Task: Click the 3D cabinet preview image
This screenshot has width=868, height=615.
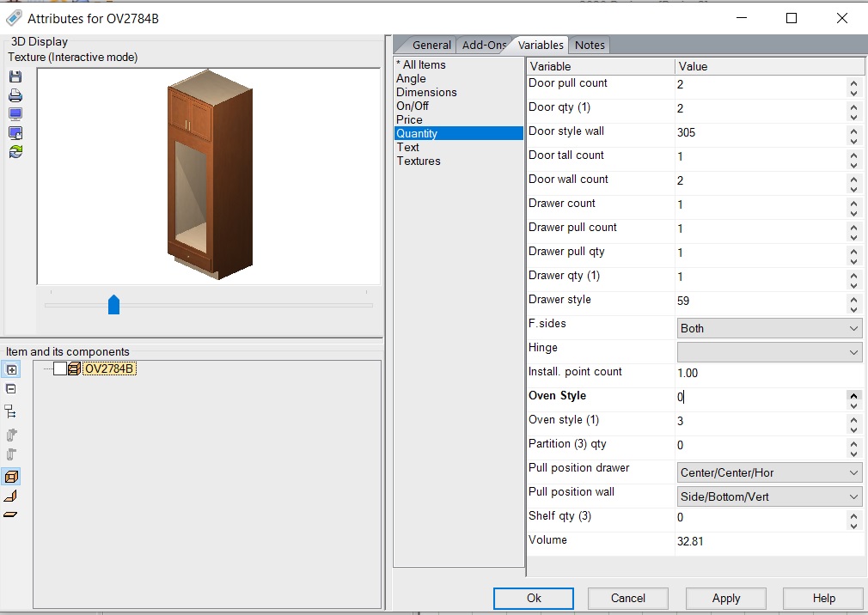Action: [x=210, y=174]
